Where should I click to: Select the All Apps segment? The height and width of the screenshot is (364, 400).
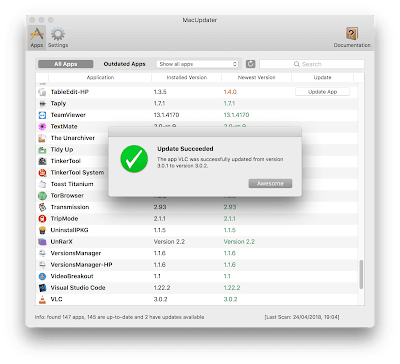pyautogui.click(x=66, y=64)
